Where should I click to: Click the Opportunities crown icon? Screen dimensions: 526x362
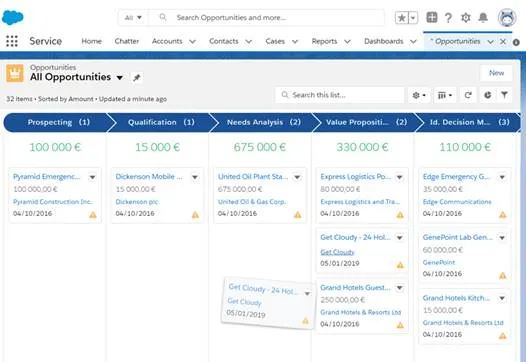click(15, 73)
